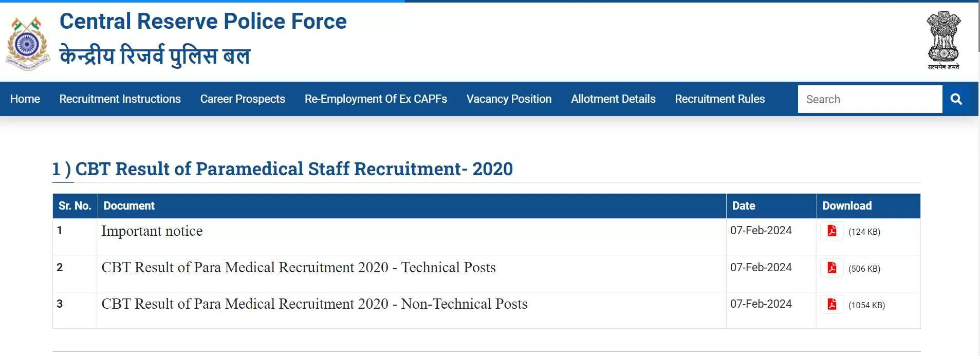Select CBT Result Technical Posts entry
Screen dimensions: 980x356
tap(299, 268)
